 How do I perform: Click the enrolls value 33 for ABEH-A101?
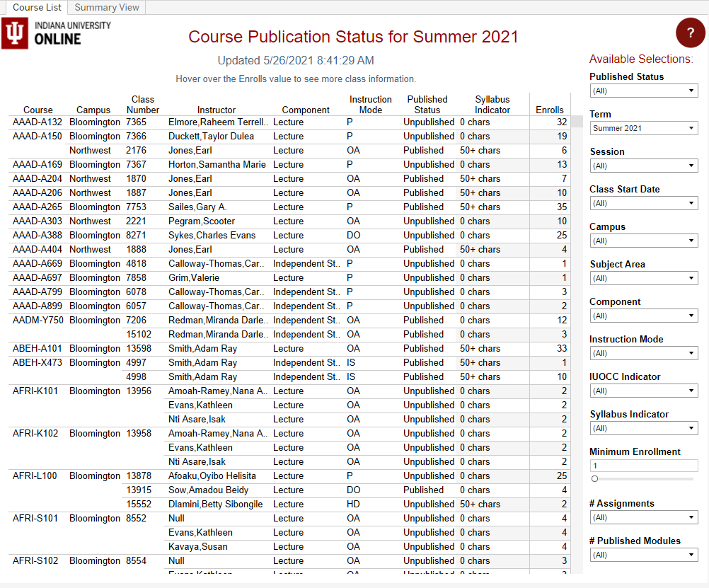561,348
